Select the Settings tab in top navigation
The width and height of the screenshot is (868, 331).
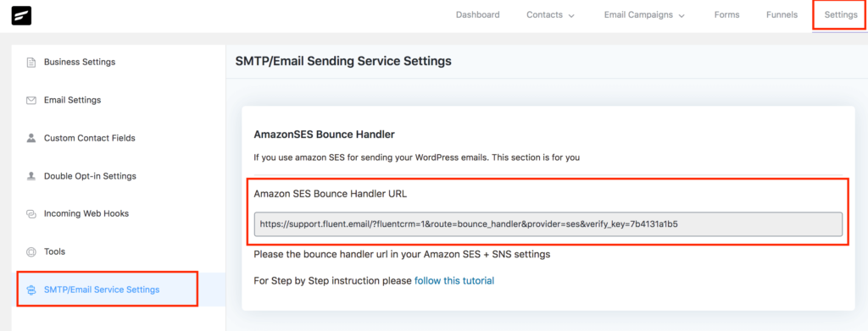[x=840, y=15]
